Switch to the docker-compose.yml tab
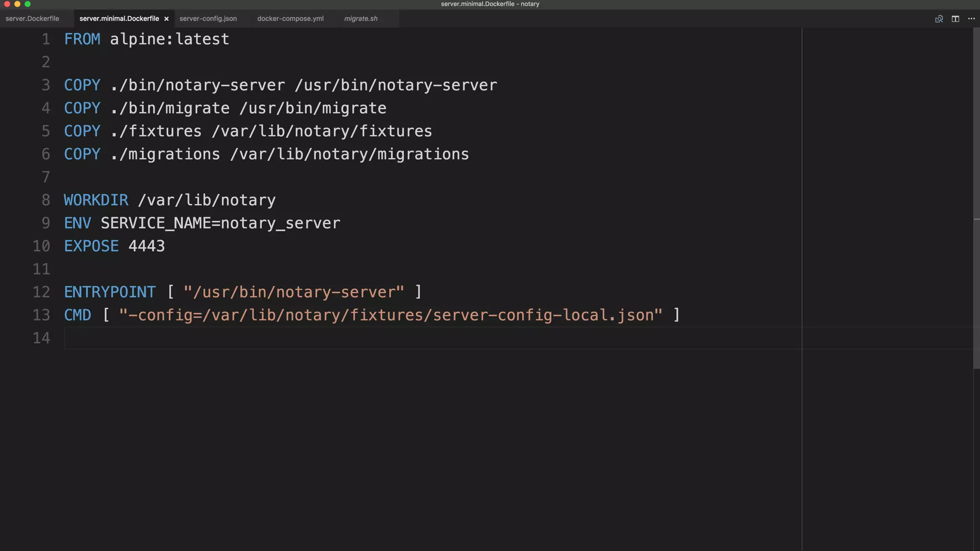Image resolution: width=980 pixels, height=551 pixels. click(290, 19)
